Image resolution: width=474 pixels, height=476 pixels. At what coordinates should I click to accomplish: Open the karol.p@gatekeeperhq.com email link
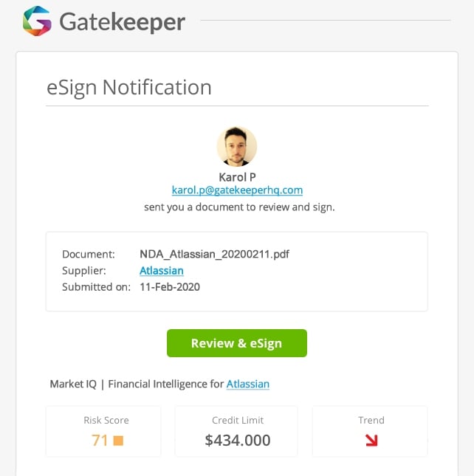(x=237, y=190)
